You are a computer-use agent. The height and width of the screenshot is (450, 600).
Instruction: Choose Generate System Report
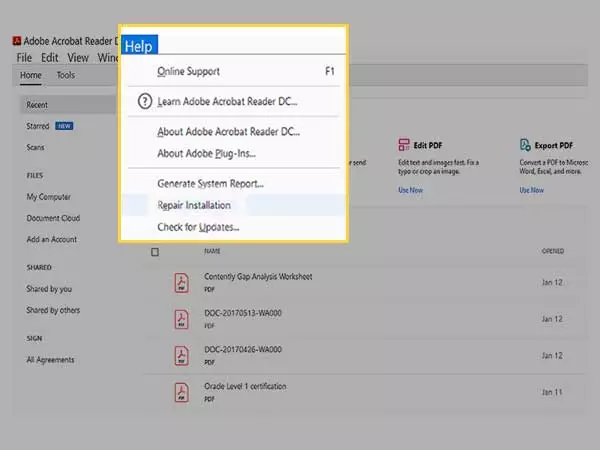pos(233,184)
